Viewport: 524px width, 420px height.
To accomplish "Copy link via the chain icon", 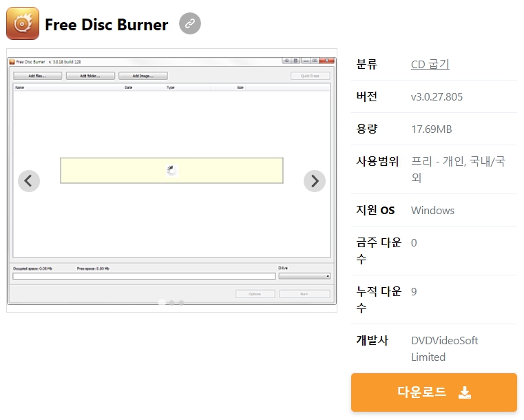I will tap(190, 23).
